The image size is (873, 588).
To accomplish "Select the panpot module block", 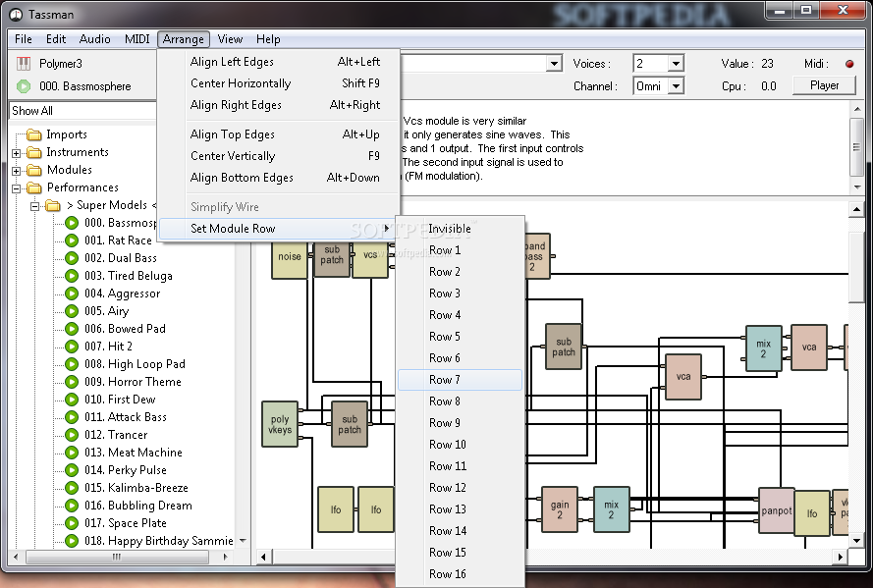I will pos(776,511).
